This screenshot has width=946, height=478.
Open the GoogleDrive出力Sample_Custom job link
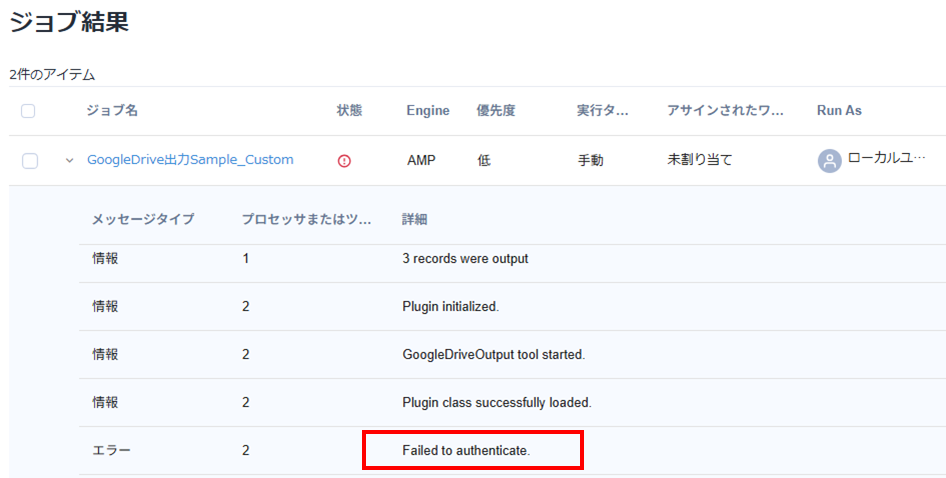[x=190, y=160]
